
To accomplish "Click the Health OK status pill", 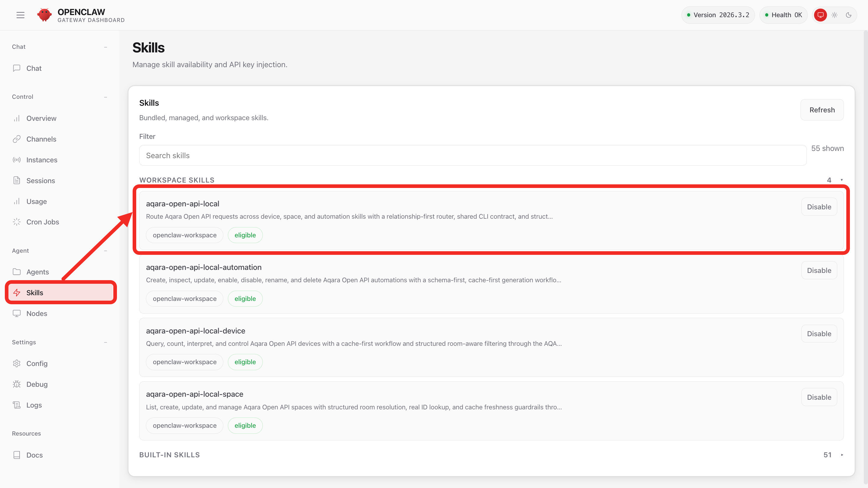I will (x=783, y=15).
